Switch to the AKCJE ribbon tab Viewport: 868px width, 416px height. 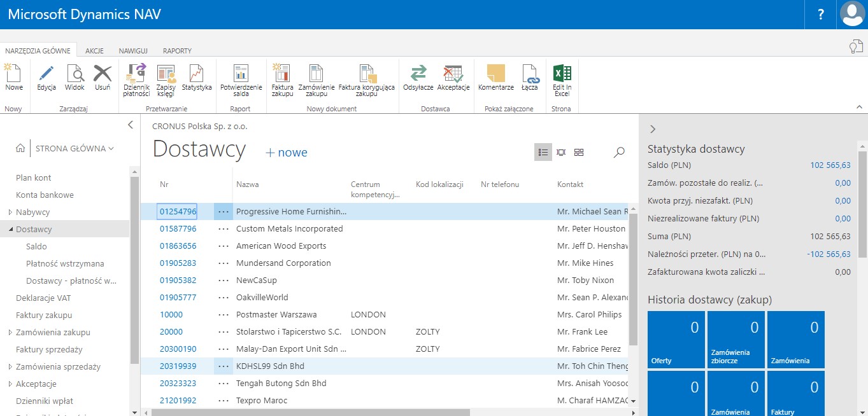pos(94,50)
